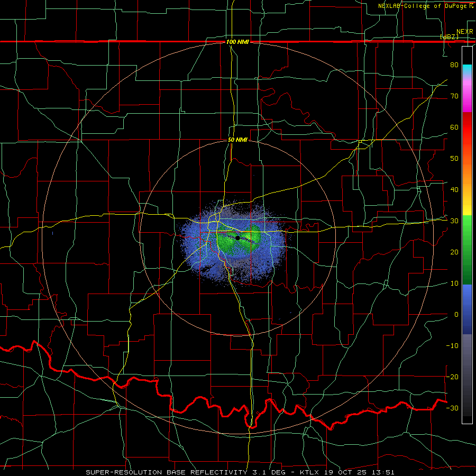The width and height of the screenshot is (476, 476).
Task: Click the 0 value on dBZ scale
Action: pyautogui.click(x=456, y=315)
